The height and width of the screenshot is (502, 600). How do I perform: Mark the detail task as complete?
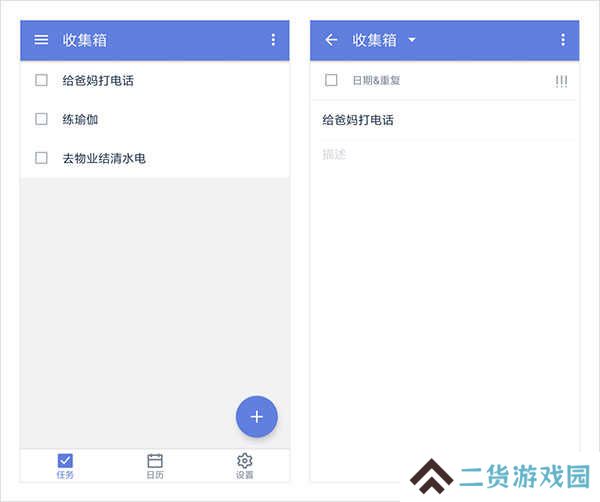(331, 80)
